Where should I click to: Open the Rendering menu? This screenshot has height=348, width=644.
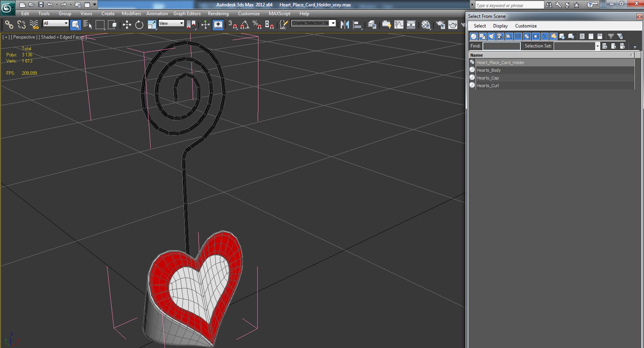pyautogui.click(x=218, y=13)
